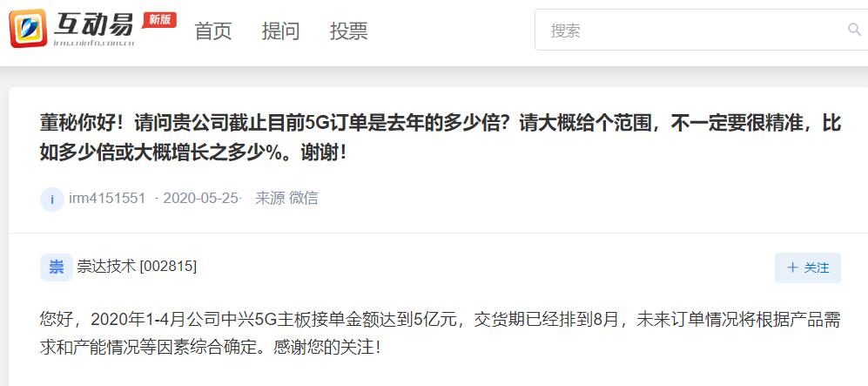Screen dimensions: 868x386
Task: Click the 2020-05-25 post date
Action: click(x=201, y=199)
